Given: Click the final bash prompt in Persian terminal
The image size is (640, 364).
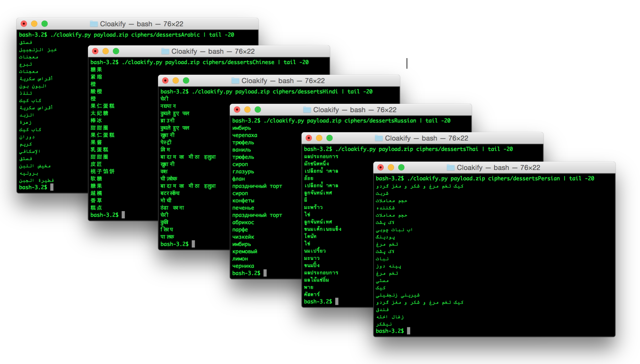Looking at the screenshot, I should click(390, 331).
